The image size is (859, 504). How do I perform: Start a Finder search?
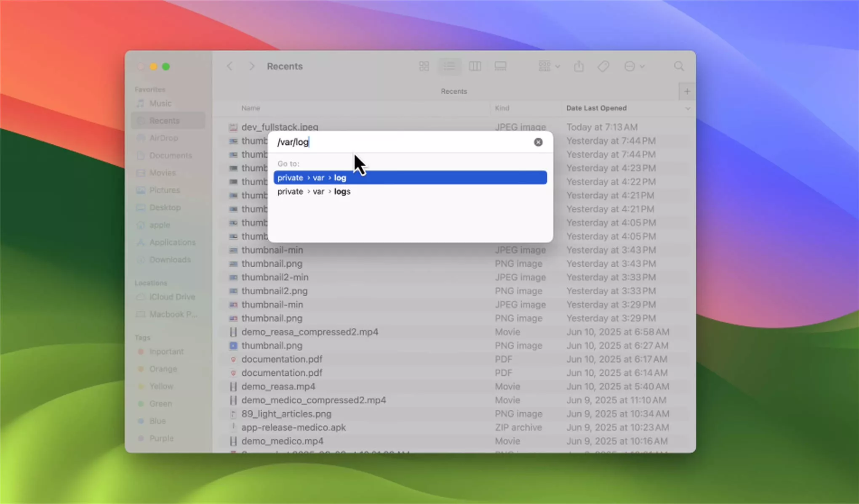click(679, 66)
